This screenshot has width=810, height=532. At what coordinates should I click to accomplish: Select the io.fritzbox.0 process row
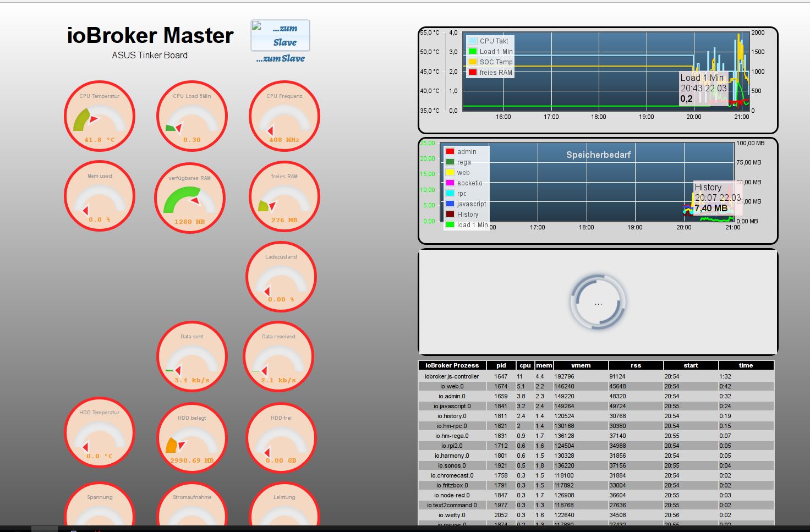tap(596, 485)
